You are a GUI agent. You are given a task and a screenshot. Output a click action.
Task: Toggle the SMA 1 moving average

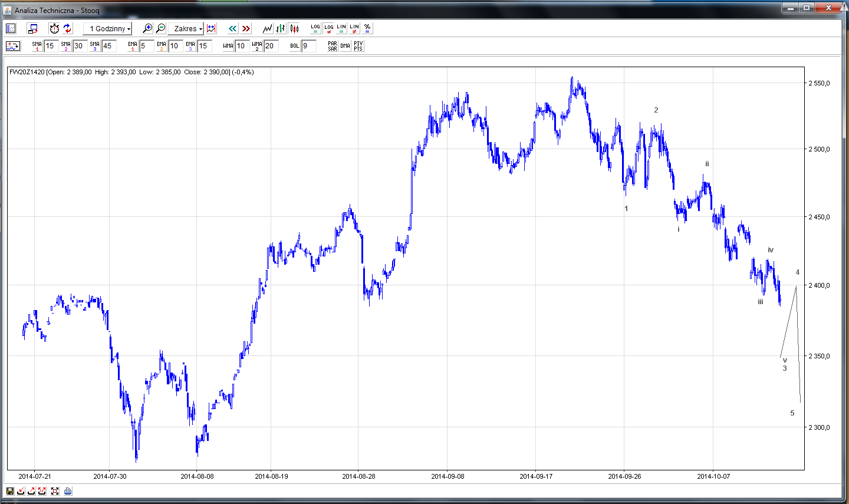coord(37,46)
